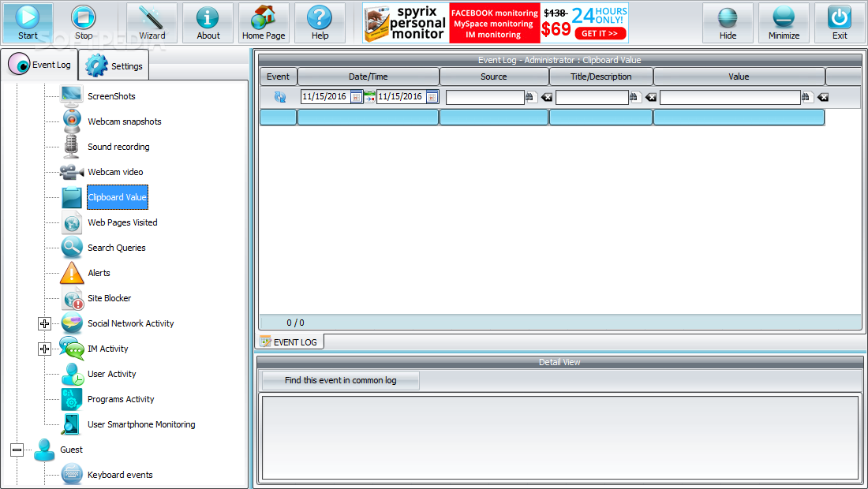The width and height of the screenshot is (868, 489).
Task: Click Find this event in common log
Action: pos(340,380)
